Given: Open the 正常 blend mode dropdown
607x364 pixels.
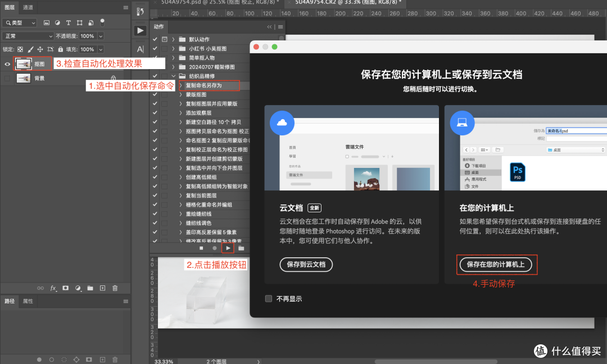Looking at the screenshot, I should (x=28, y=36).
